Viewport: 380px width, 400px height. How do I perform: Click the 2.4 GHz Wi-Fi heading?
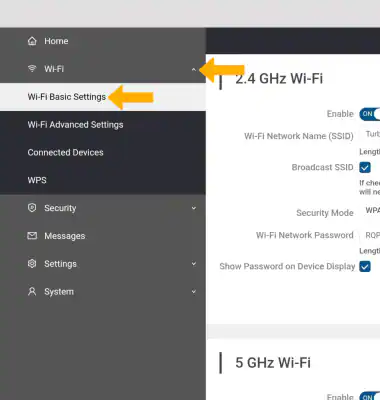pos(279,79)
